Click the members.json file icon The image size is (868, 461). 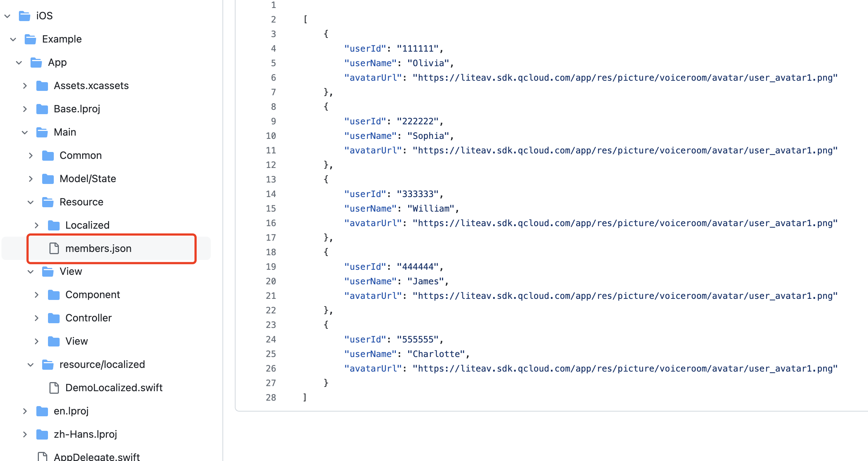(x=54, y=248)
